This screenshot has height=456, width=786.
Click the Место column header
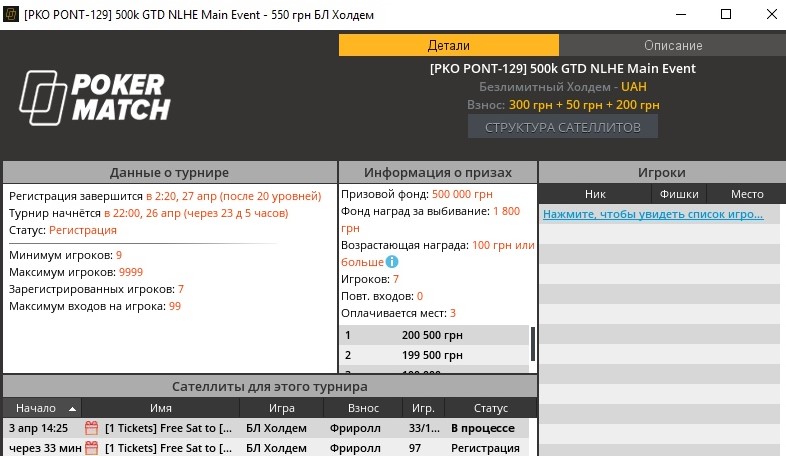click(x=746, y=194)
